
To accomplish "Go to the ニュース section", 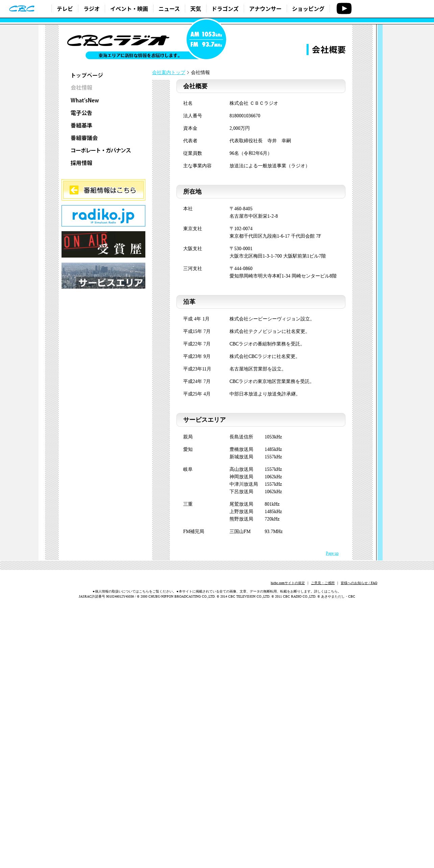I will coord(169,9).
